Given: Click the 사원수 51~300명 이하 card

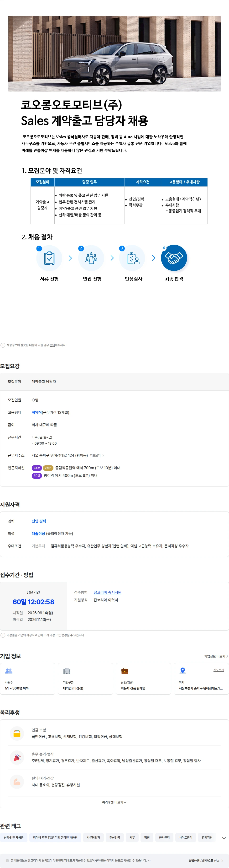Looking at the screenshot, I should 28,679.
